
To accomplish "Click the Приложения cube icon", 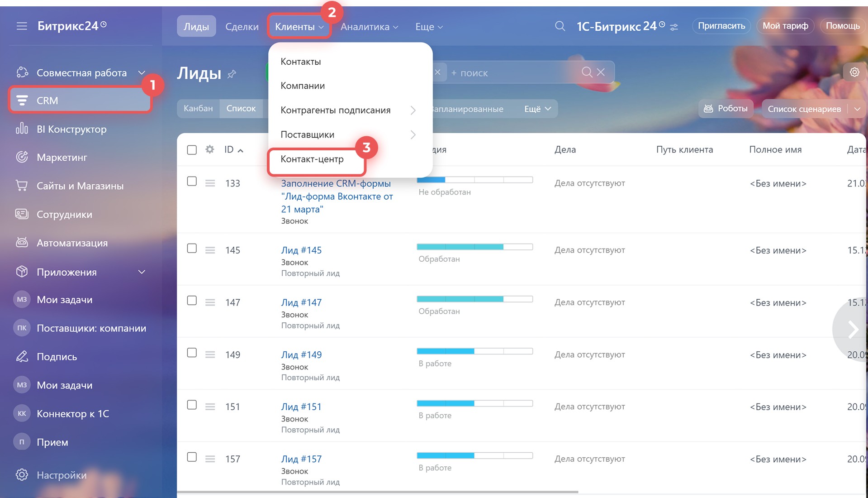I will coord(22,272).
